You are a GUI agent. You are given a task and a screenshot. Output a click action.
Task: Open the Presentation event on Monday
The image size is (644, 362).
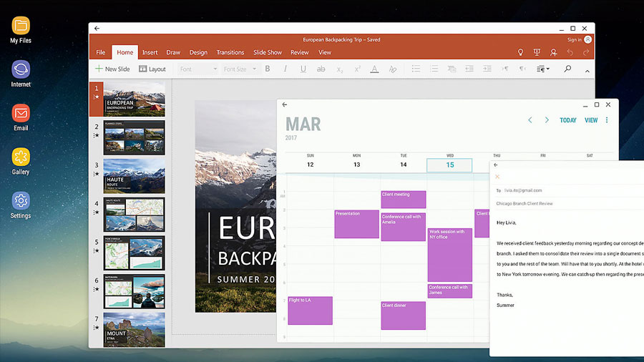(x=356, y=224)
